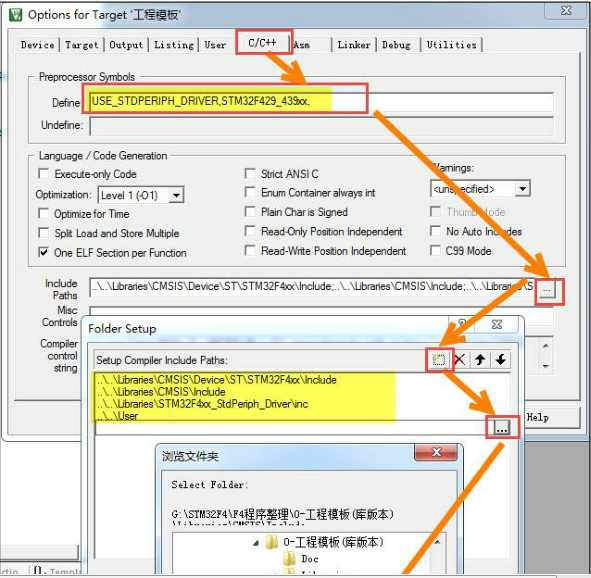Enable the Strict ANSI C checkbox

[x=250, y=173]
